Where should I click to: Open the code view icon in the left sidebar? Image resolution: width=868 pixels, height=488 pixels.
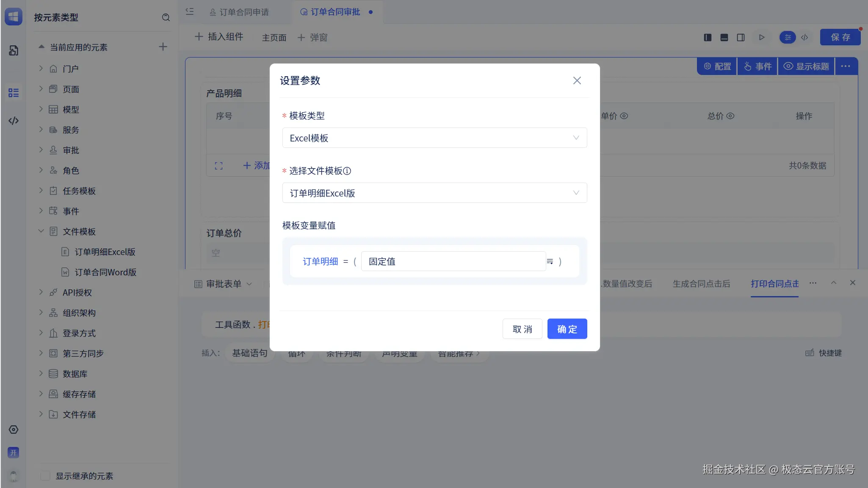click(x=14, y=121)
